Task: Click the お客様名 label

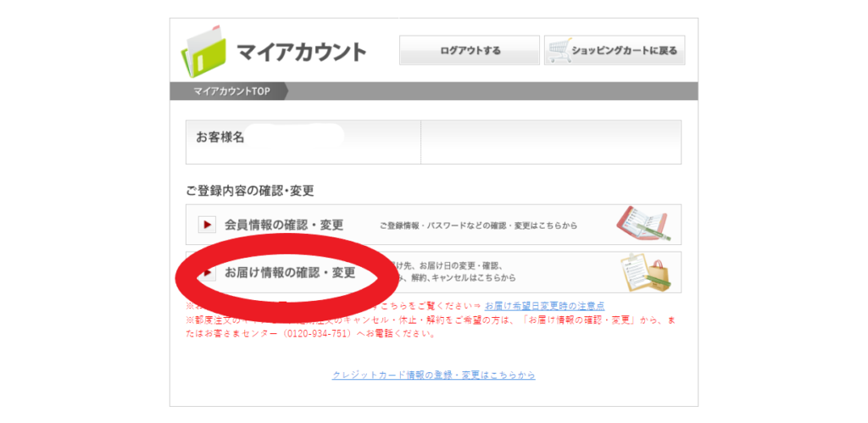Action: 220,137
